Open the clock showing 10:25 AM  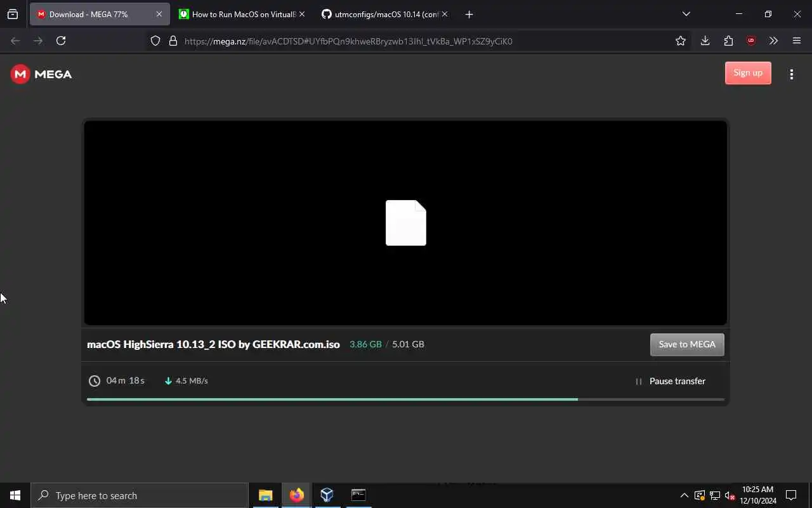pyautogui.click(x=758, y=495)
